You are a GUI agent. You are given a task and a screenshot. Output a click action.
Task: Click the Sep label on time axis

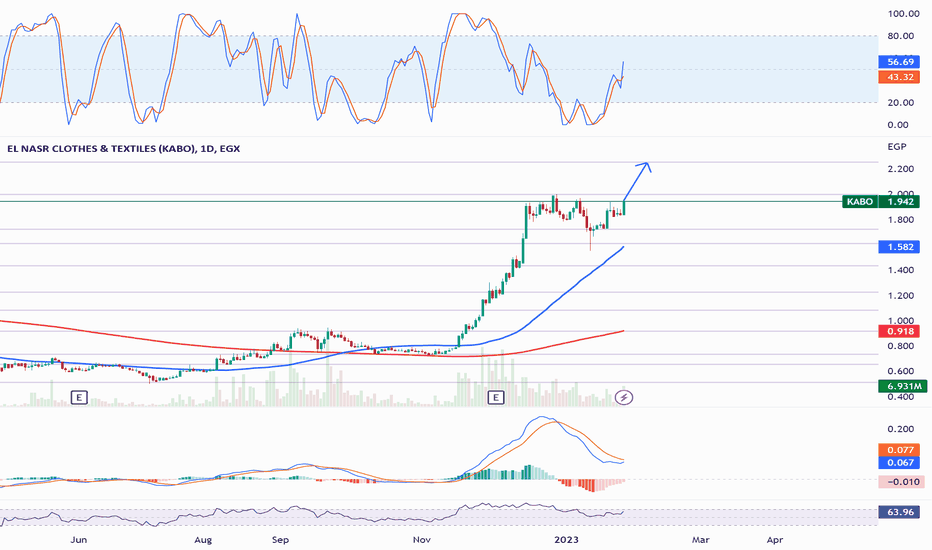281,540
